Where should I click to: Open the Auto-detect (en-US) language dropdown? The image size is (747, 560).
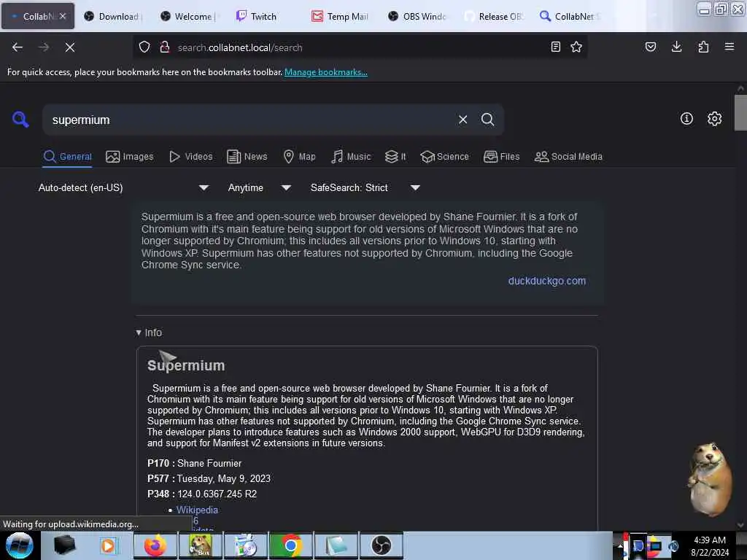(x=123, y=187)
